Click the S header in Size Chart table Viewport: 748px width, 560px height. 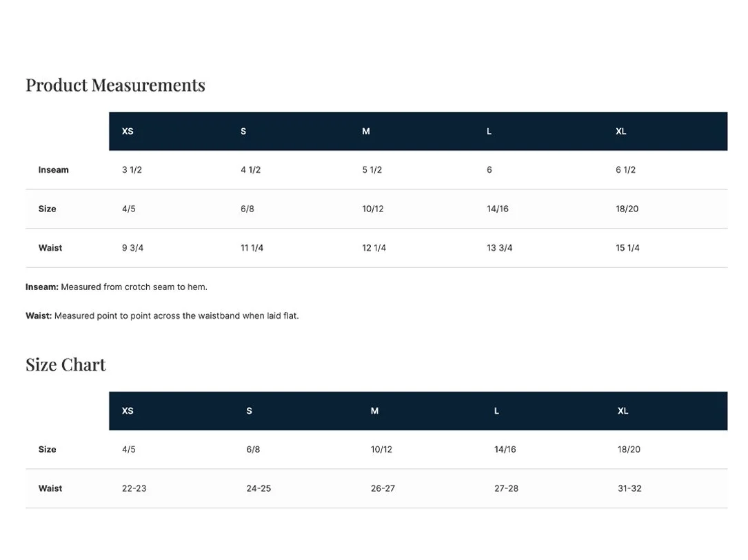click(249, 411)
